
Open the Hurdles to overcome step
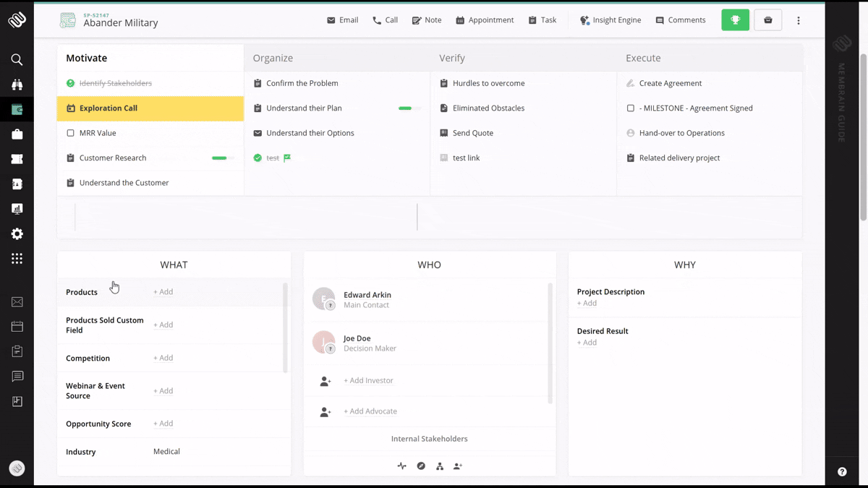489,83
